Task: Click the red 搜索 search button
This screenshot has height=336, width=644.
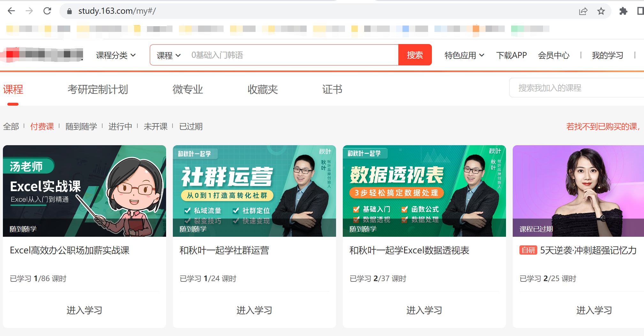Action: coord(415,55)
